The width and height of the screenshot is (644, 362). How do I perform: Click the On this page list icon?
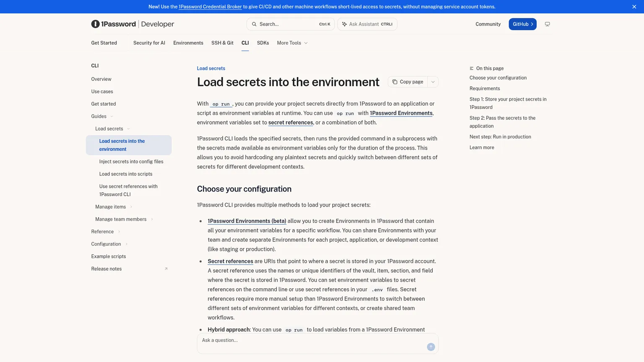(x=472, y=68)
